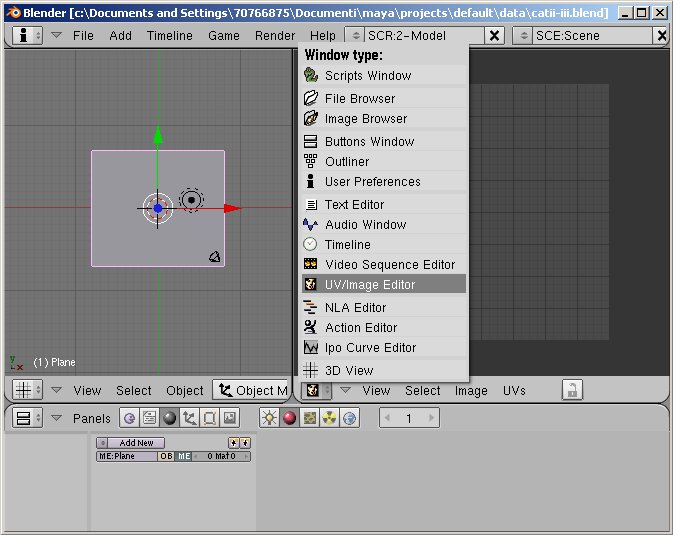Open the Object menu
The height and width of the screenshot is (535, 673).
pos(185,391)
